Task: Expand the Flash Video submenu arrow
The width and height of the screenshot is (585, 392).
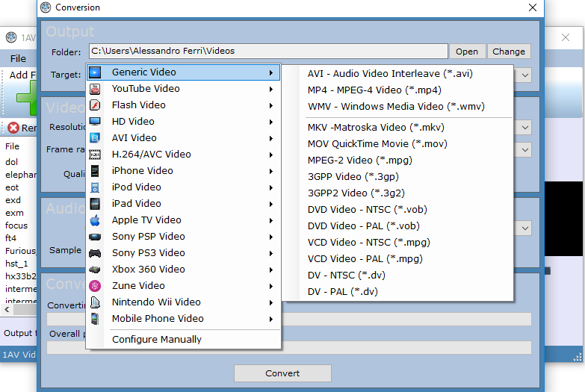Action: 271,105
